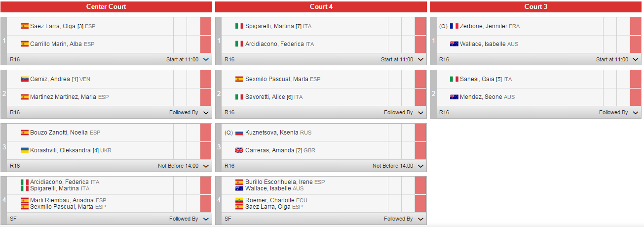This screenshot has height=227, width=644.
Task: Click the Ecuador flag next to Roemer, Charlotte
Action: point(239,200)
